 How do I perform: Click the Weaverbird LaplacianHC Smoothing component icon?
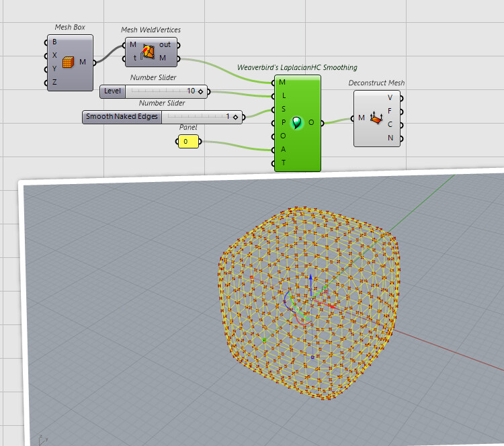[296, 123]
